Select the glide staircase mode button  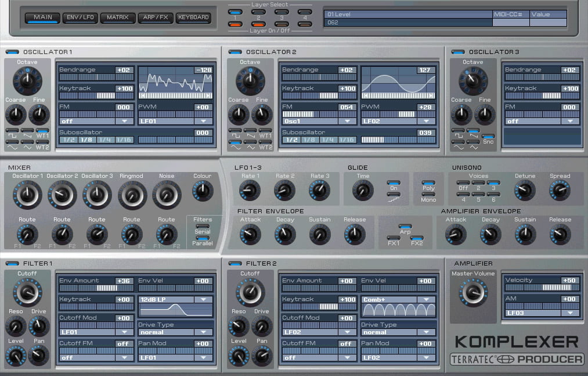point(394,195)
